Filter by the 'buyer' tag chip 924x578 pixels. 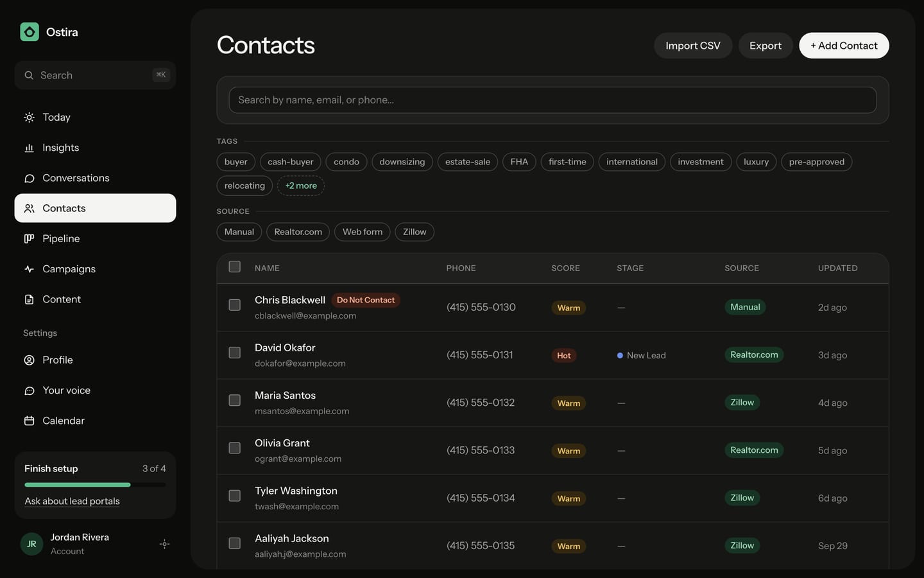236,162
